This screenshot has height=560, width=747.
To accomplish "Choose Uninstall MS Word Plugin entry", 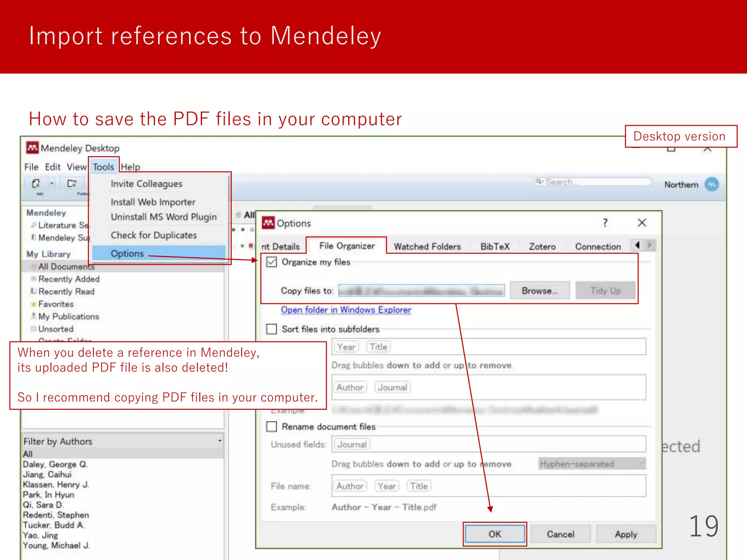I will (x=164, y=217).
